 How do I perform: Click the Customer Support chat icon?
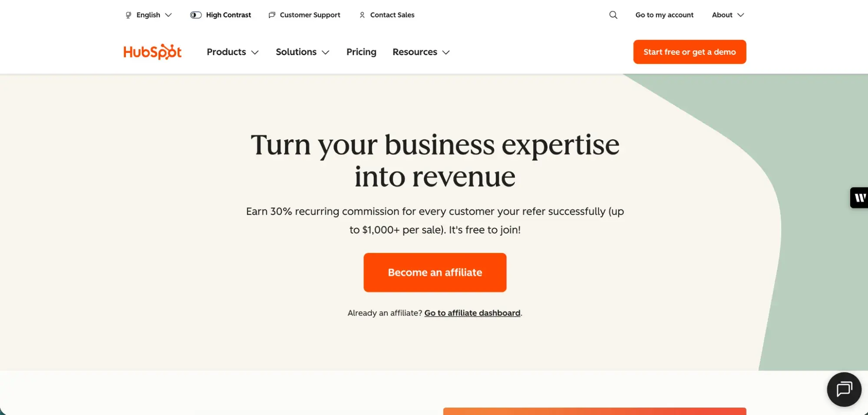point(272,15)
